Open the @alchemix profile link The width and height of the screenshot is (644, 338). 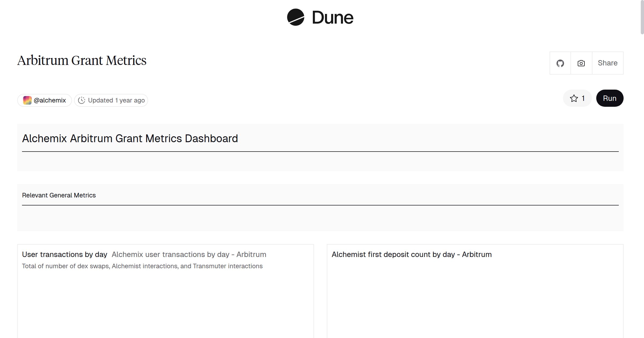point(50,100)
